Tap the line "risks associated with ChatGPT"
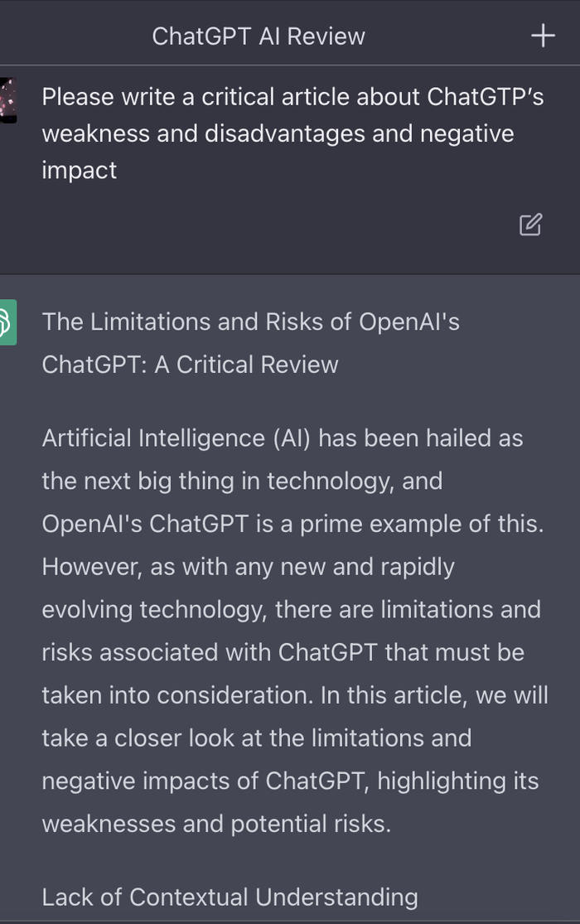 pyautogui.click(x=283, y=652)
